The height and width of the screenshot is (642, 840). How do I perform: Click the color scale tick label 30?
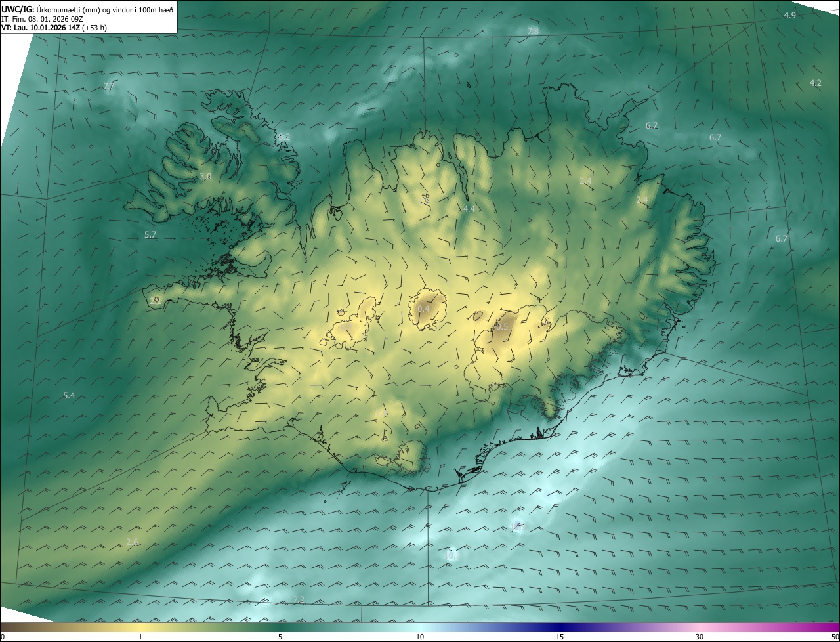click(700, 637)
